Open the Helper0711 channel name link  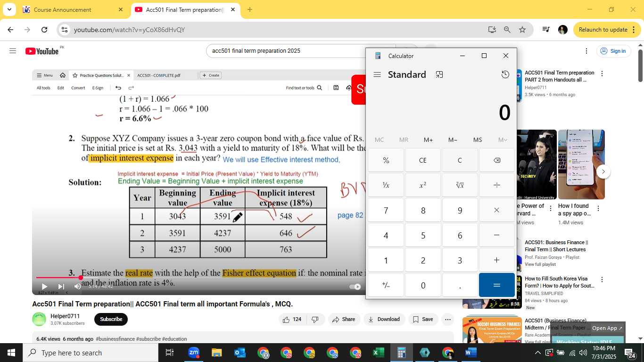[x=65, y=316]
